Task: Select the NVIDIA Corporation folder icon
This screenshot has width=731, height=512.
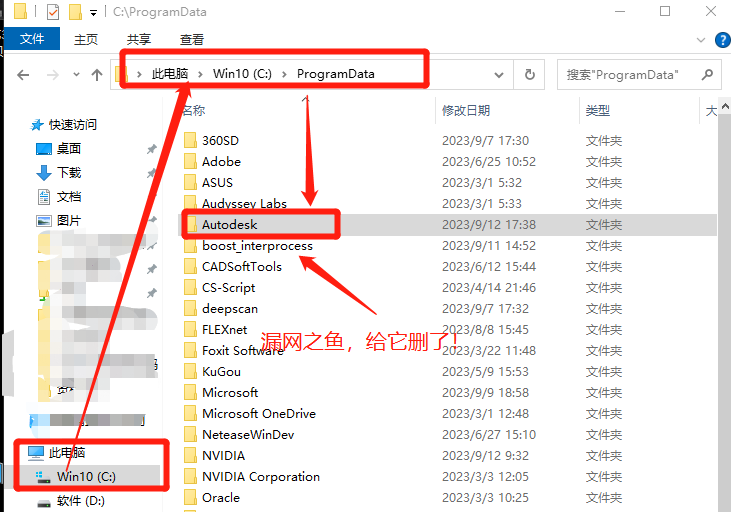Action: tap(190, 477)
